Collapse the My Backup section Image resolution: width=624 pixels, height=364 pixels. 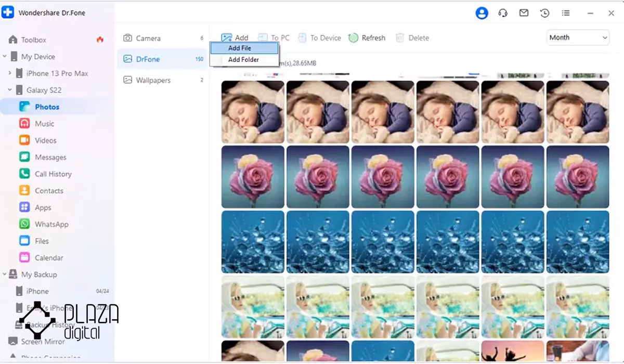tap(5, 275)
